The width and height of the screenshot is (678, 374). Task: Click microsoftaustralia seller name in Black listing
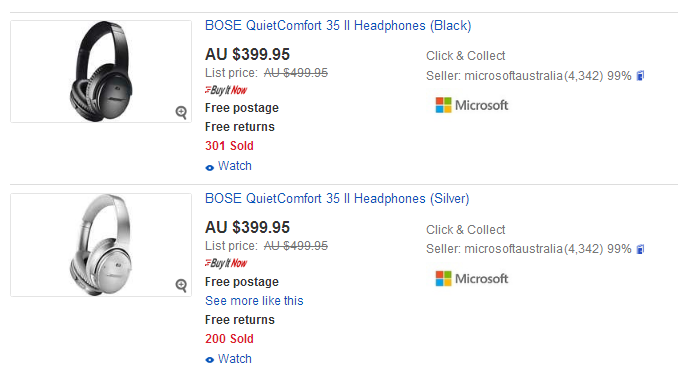pyautogui.click(x=514, y=76)
